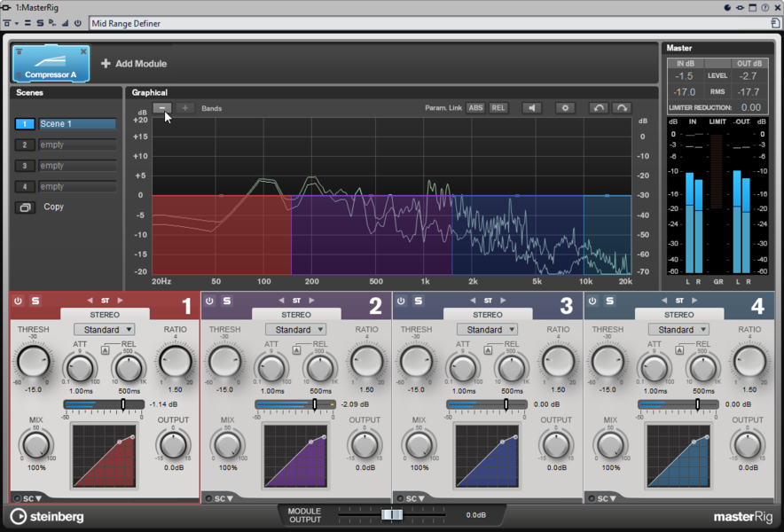Enable ABS parameter link

(x=475, y=108)
